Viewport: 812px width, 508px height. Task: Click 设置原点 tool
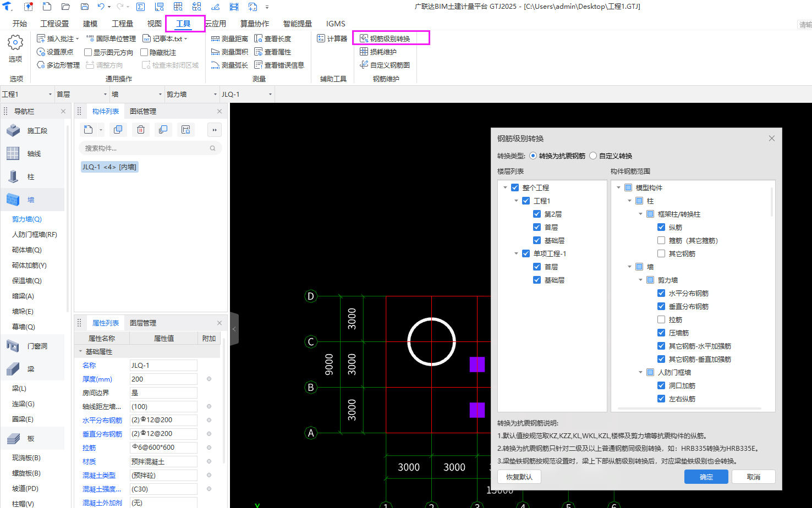click(x=55, y=52)
